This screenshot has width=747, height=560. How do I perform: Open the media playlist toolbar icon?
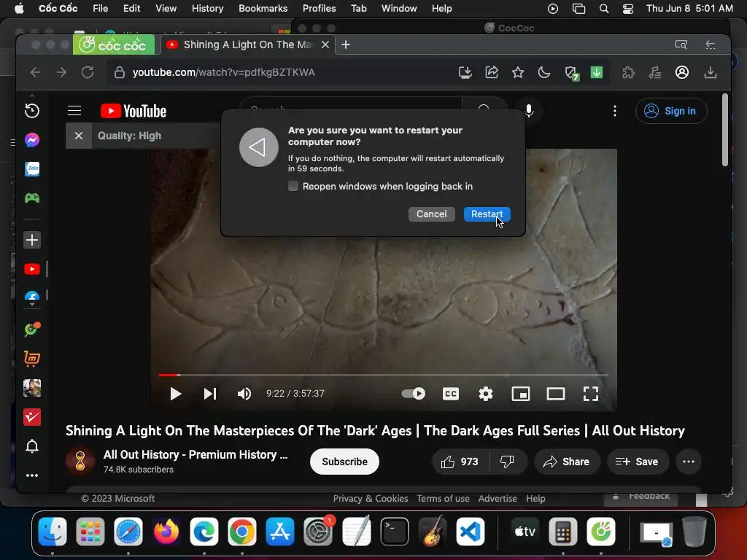coord(655,72)
